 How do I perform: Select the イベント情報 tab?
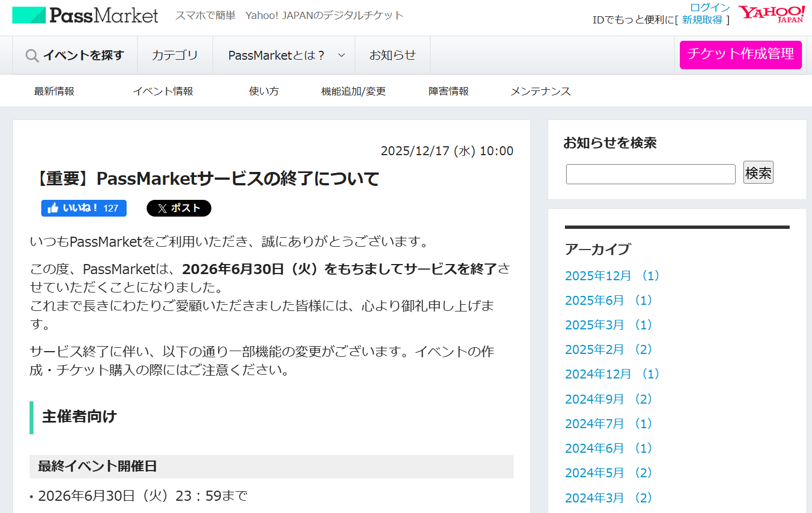click(x=163, y=91)
